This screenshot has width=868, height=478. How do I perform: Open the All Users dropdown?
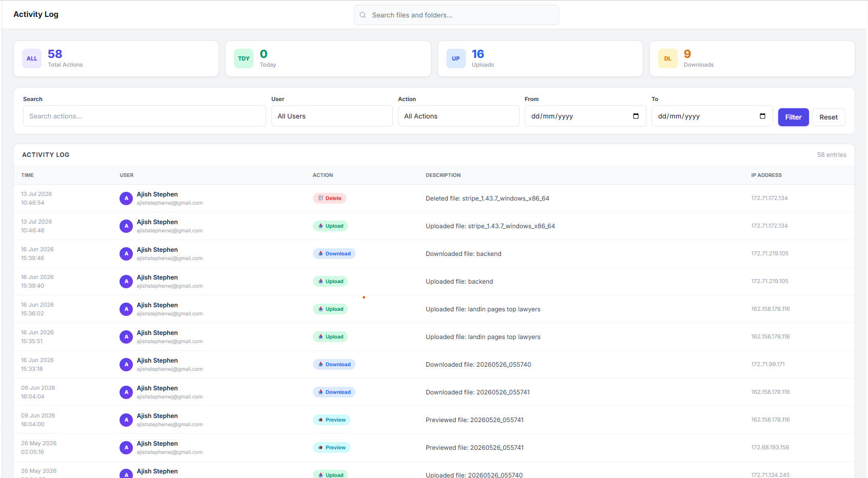tap(332, 116)
